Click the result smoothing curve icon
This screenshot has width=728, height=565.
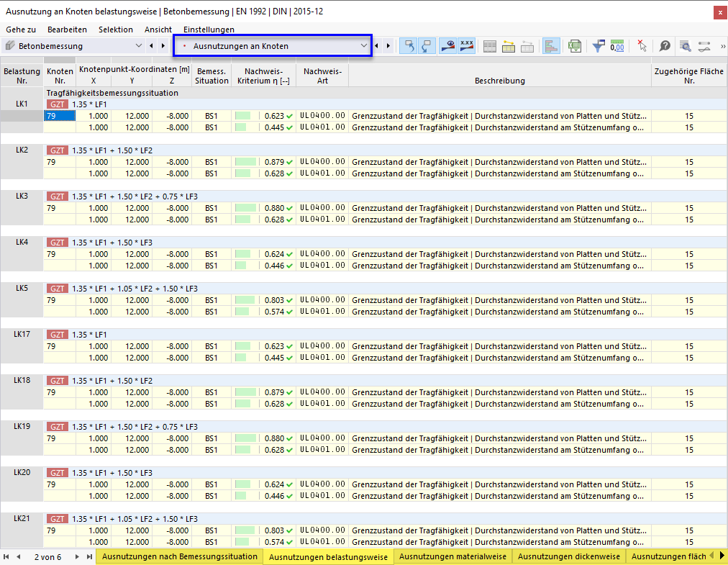point(704,46)
